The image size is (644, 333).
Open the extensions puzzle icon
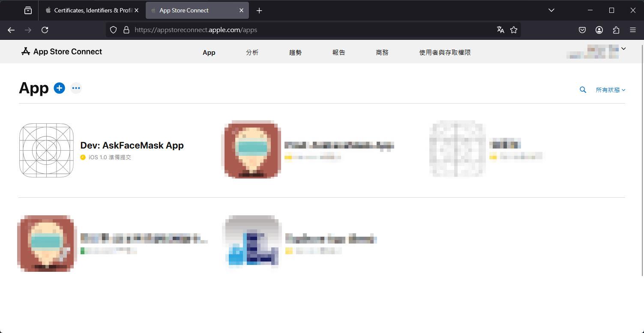tap(616, 30)
